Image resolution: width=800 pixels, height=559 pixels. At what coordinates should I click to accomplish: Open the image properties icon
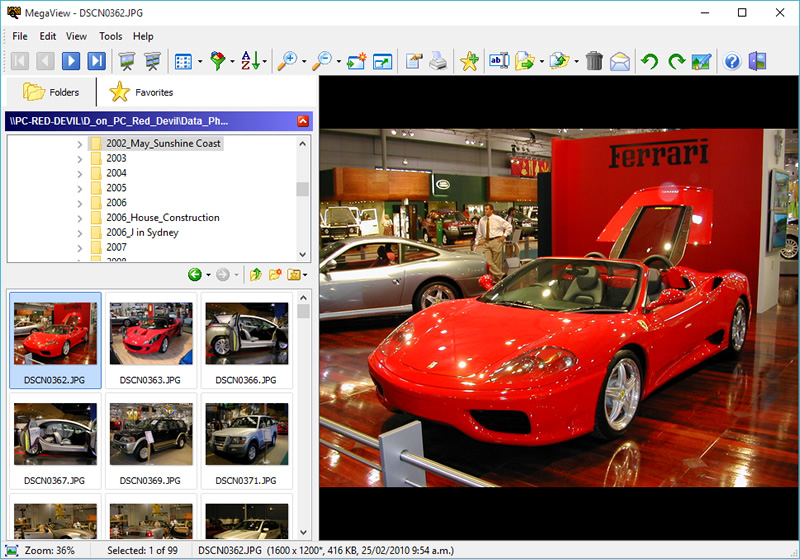point(413,61)
